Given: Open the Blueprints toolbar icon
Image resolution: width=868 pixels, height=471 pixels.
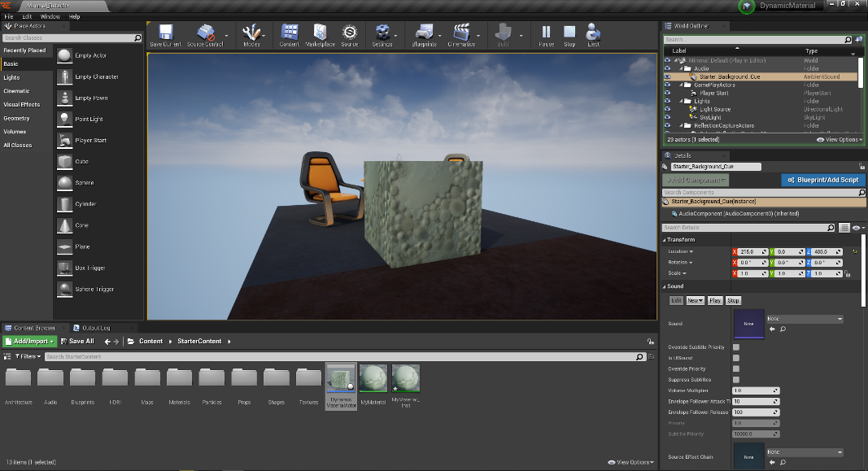Looking at the screenshot, I should 424,34.
